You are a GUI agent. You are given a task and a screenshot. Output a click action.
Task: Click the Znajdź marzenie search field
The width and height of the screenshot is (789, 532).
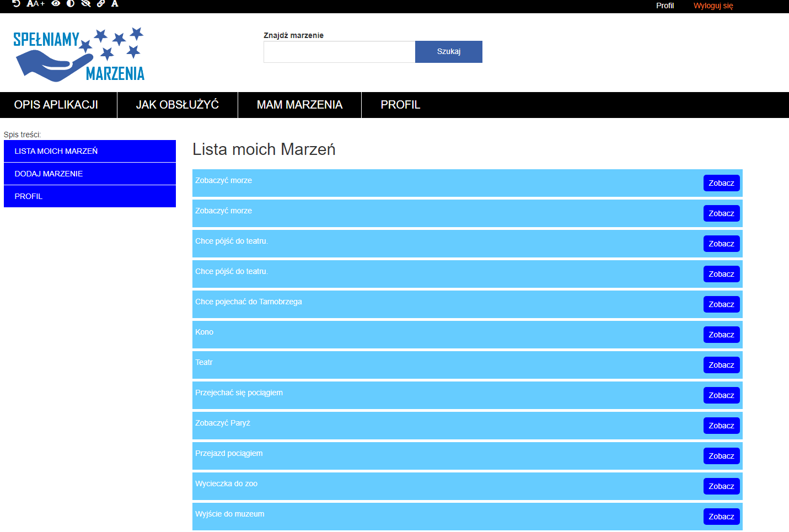tap(339, 52)
